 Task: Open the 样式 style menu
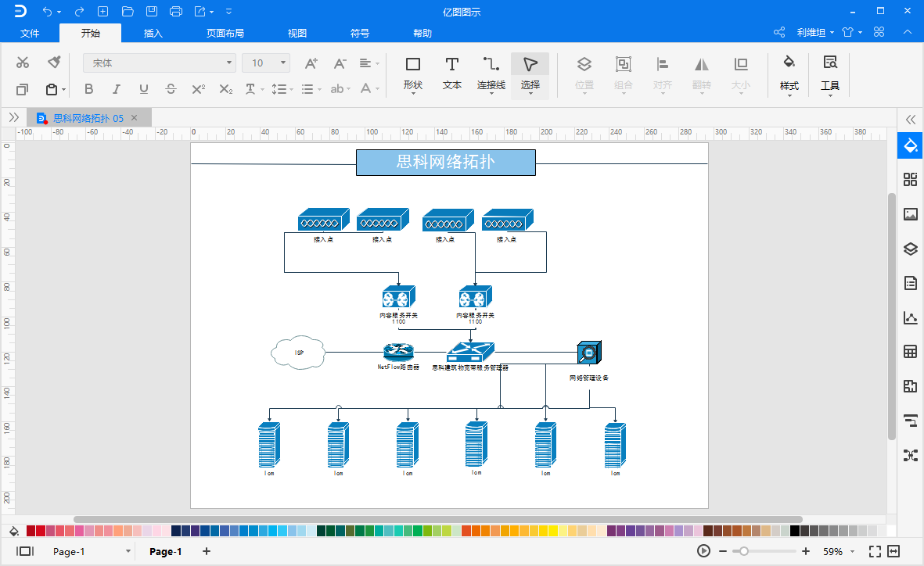coord(789,75)
